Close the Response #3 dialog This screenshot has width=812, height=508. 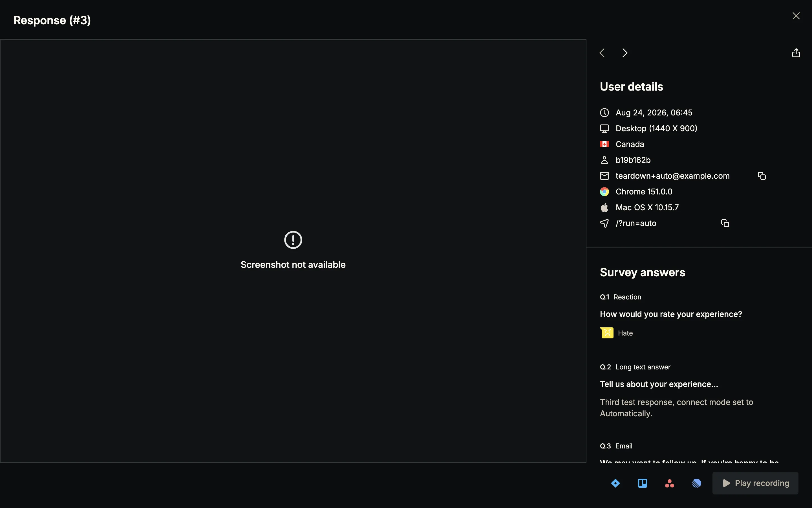point(796,16)
